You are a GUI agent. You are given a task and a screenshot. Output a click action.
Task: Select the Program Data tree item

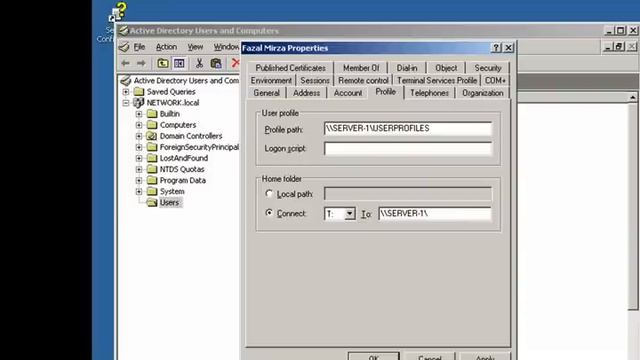pos(182,180)
